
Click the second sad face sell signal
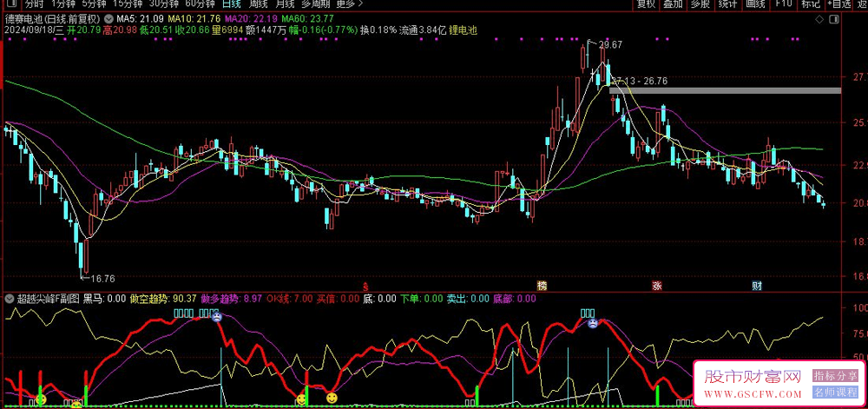coord(593,323)
